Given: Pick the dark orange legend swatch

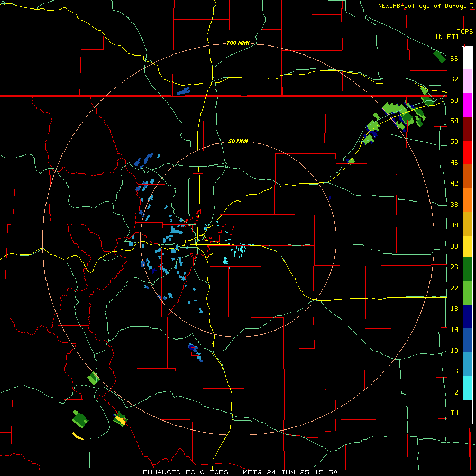Looking at the screenshot, I should pyautogui.click(x=467, y=176).
